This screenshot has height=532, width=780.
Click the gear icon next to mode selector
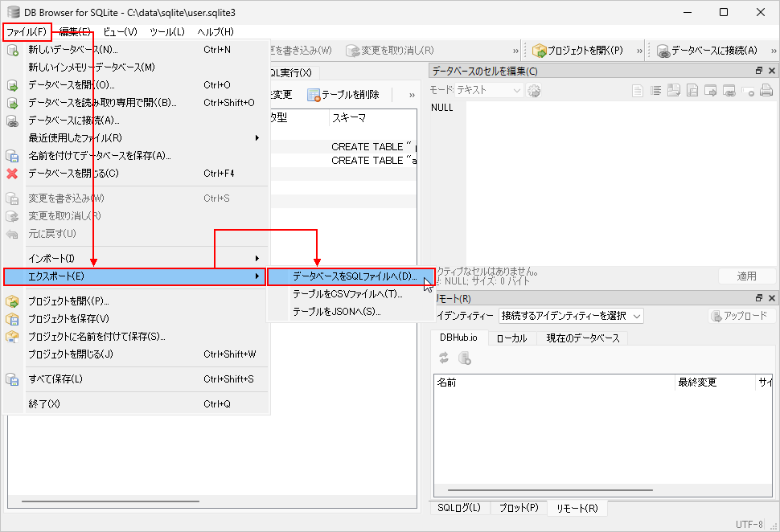pyautogui.click(x=534, y=91)
